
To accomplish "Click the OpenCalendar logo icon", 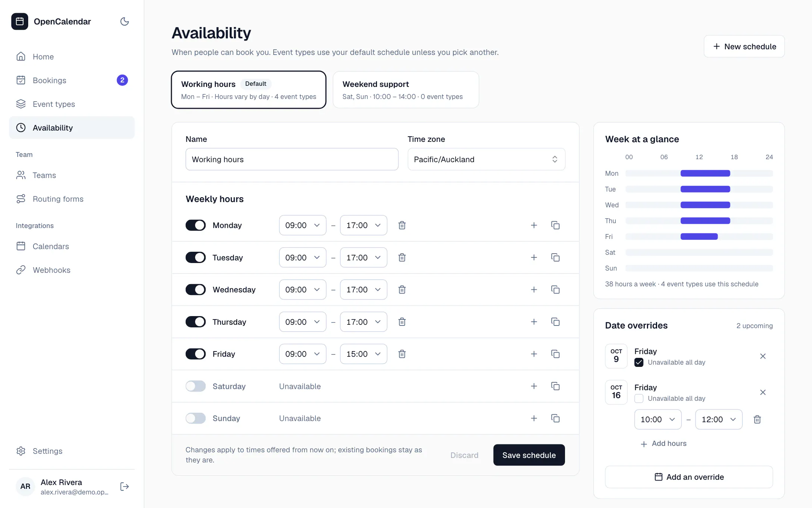I will click(20, 21).
